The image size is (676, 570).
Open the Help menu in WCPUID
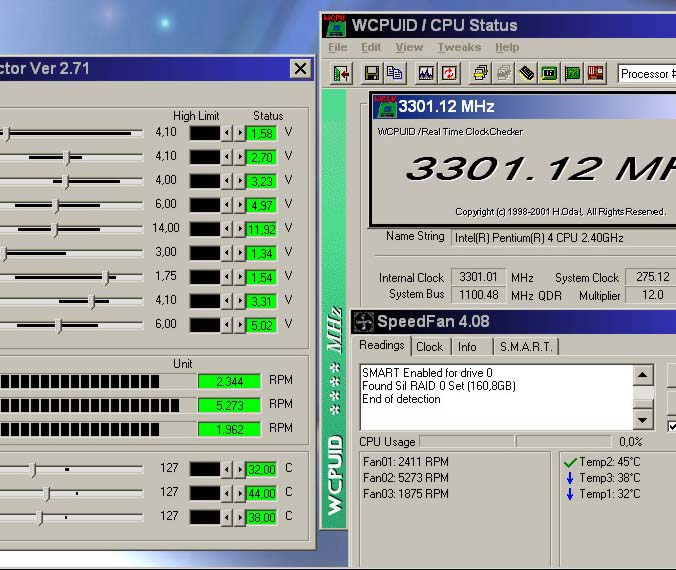tap(507, 47)
